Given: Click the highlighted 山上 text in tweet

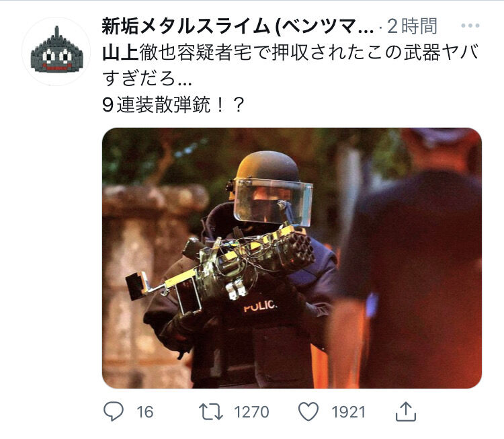Looking at the screenshot, I should click(x=120, y=52).
